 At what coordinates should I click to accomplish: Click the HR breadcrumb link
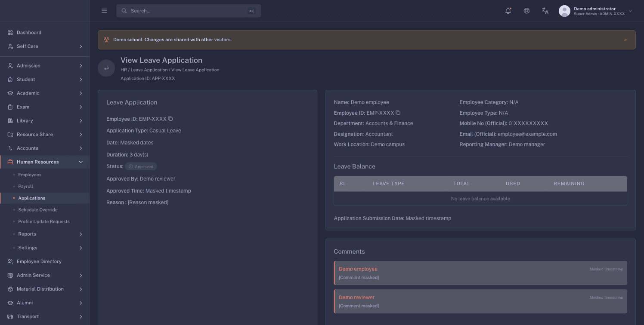(x=124, y=70)
